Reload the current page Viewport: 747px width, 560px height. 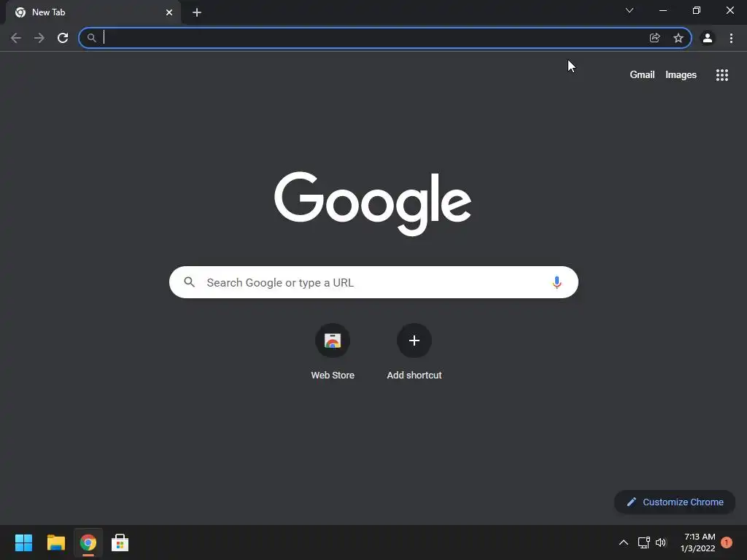coord(63,38)
